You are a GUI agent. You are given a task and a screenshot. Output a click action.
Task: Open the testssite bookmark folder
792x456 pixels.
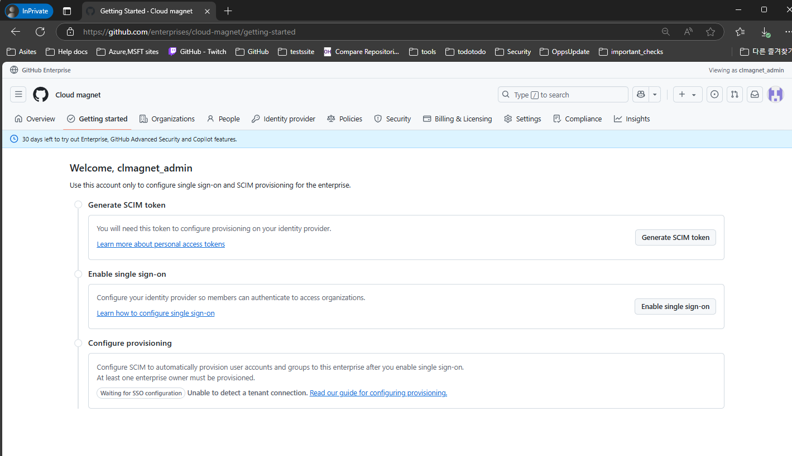[296, 52]
